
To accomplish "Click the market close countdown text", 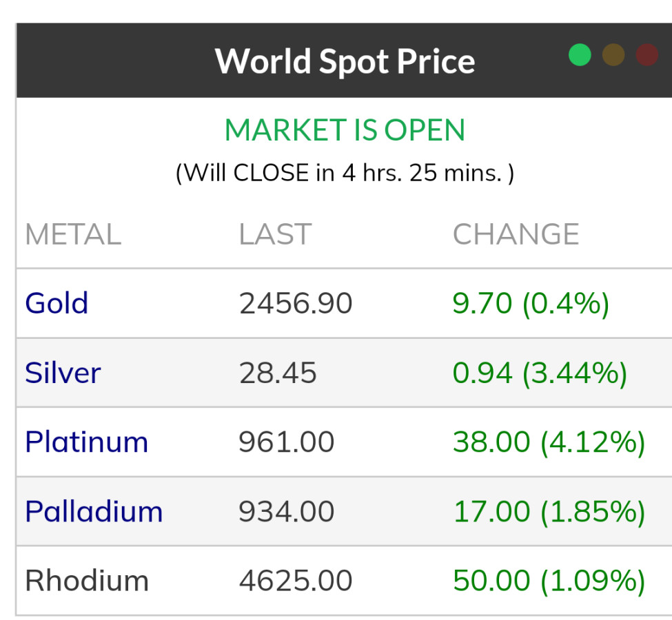I will [345, 172].
